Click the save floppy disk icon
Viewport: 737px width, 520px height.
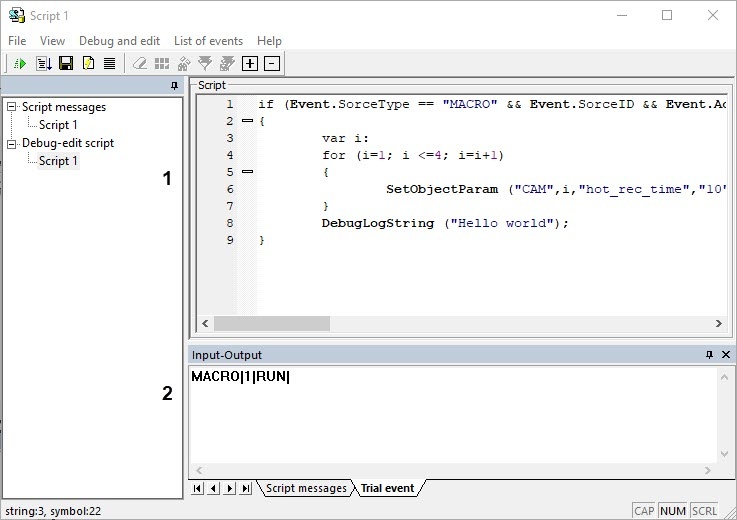[65, 64]
